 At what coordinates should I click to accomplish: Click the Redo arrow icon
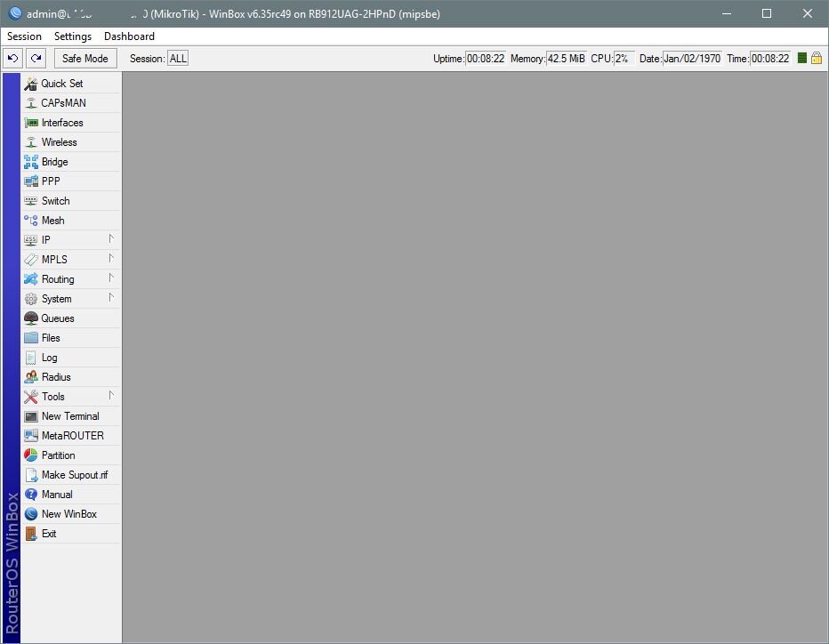click(x=36, y=58)
